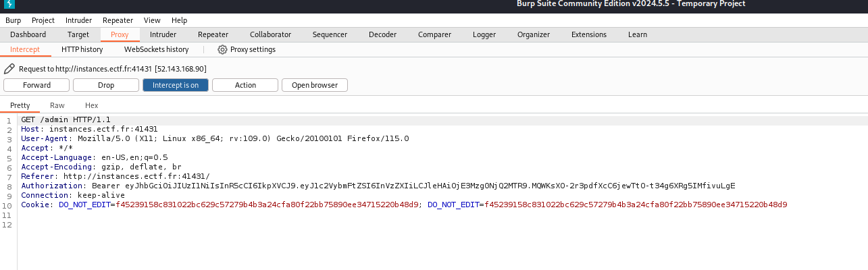Click the pencil edit icon beside Request to
The height and width of the screenshot is (270, 868).
[x=9, y=69]
